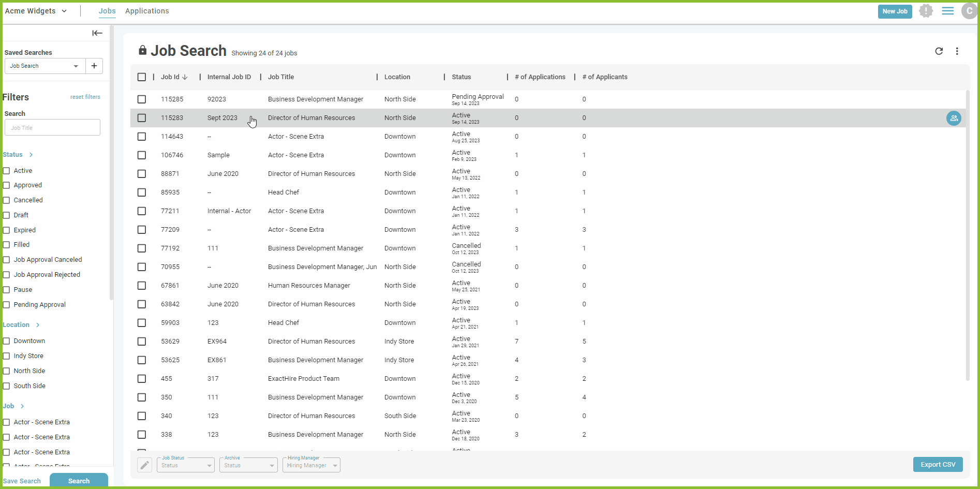Open the three-dot more options menu
Viewport: 980px width, 489px height.
coord(957,51)
